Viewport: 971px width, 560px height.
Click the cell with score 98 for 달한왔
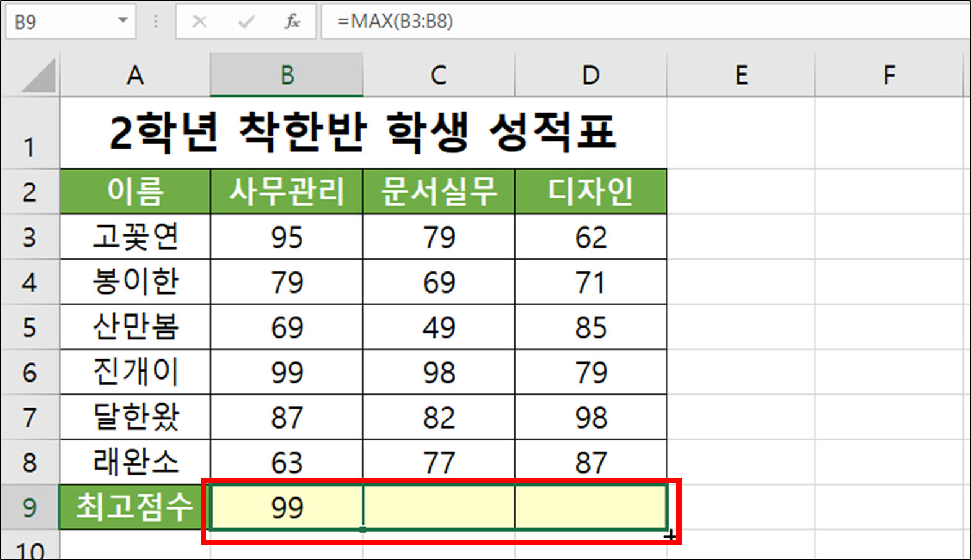(589, 416)
